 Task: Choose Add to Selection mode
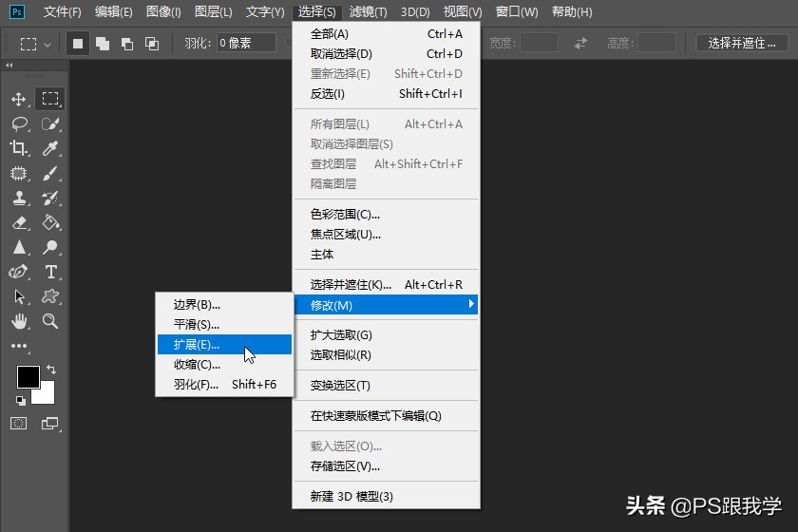tap(103, 44)
